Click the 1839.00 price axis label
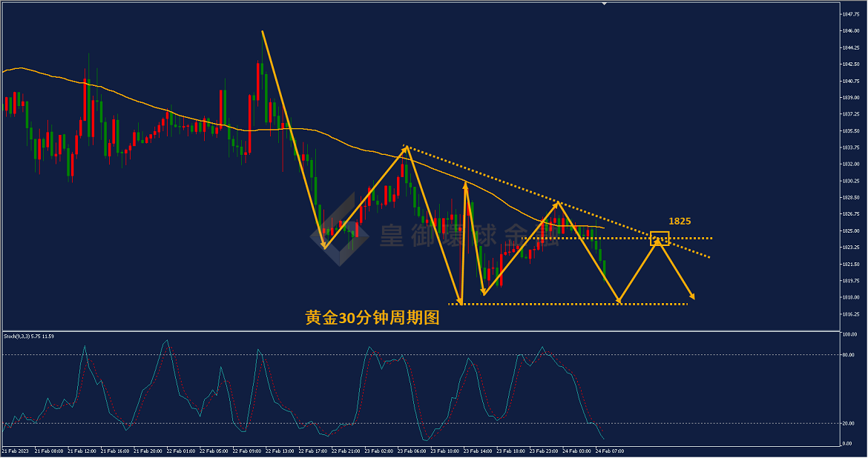868x458 pixels. [x=852, y=97]
